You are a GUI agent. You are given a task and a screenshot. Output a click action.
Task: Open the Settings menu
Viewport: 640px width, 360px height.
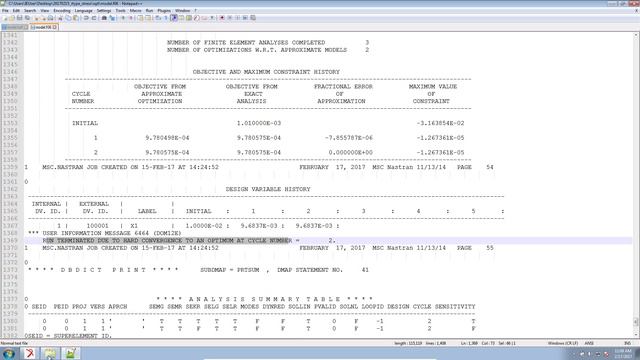pyautogui.click(x=104, y=11)
